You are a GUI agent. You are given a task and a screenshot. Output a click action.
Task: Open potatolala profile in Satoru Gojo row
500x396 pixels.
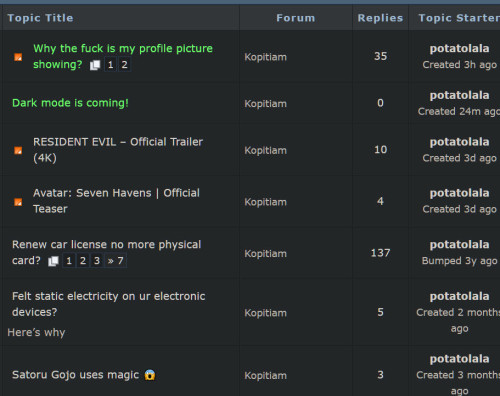pos(459,359)
